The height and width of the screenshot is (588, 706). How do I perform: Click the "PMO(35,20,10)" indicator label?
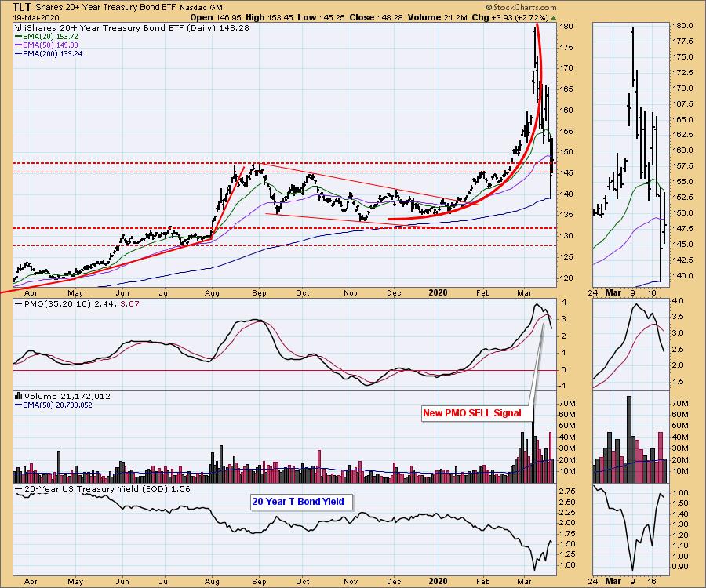[x=56, y=303]
